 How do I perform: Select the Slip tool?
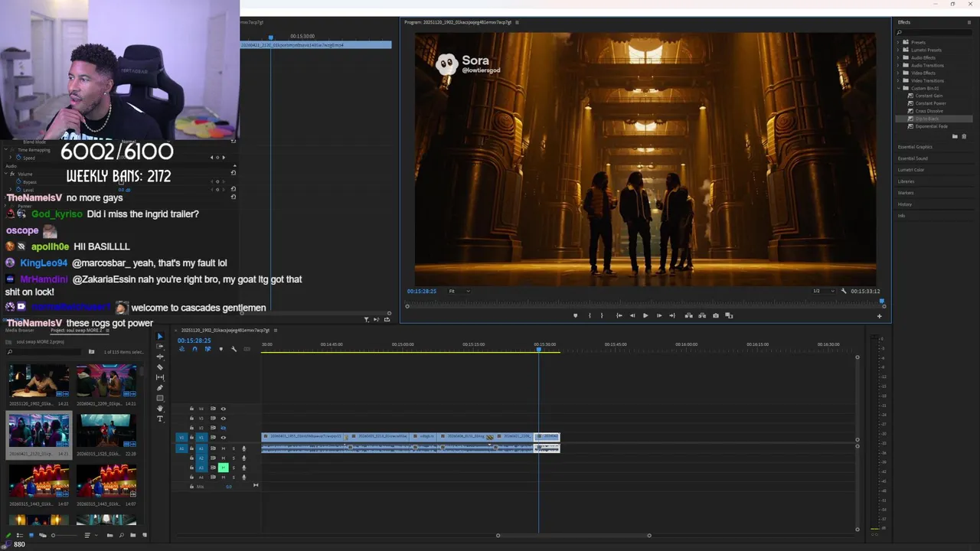[x=160, y=377]
